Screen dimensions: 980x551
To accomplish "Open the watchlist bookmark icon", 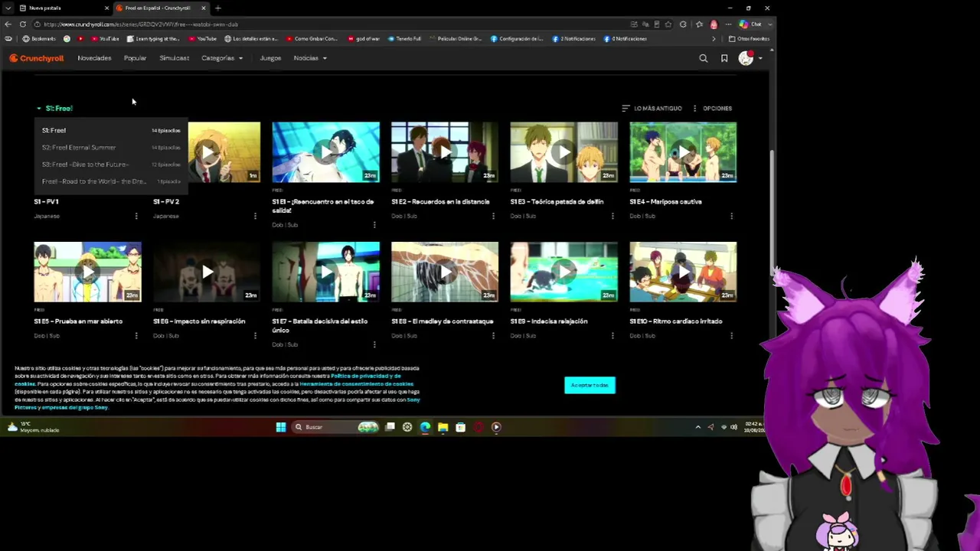I will [724, 58].
